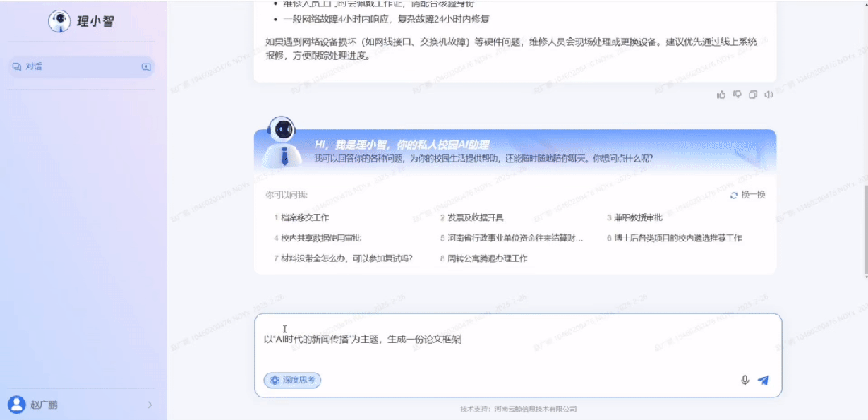Screen dimensions: 868x420
Task: Click the thumbs-up icon on the reply
Action: click(x=721, y=94)
